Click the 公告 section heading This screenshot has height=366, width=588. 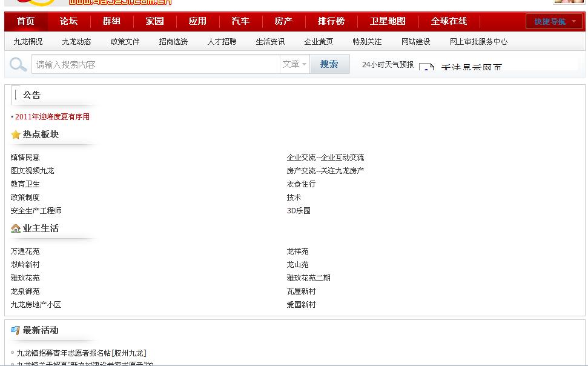(x=31, y=95)
